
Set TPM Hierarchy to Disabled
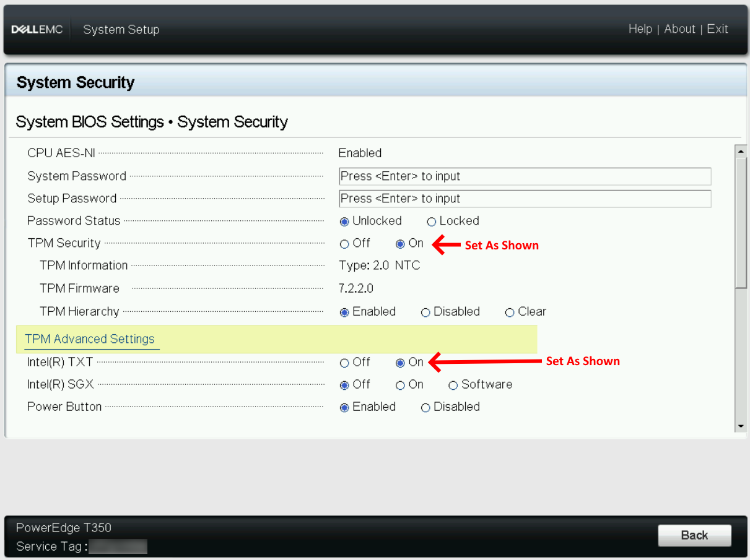click(x=425, y=312)
